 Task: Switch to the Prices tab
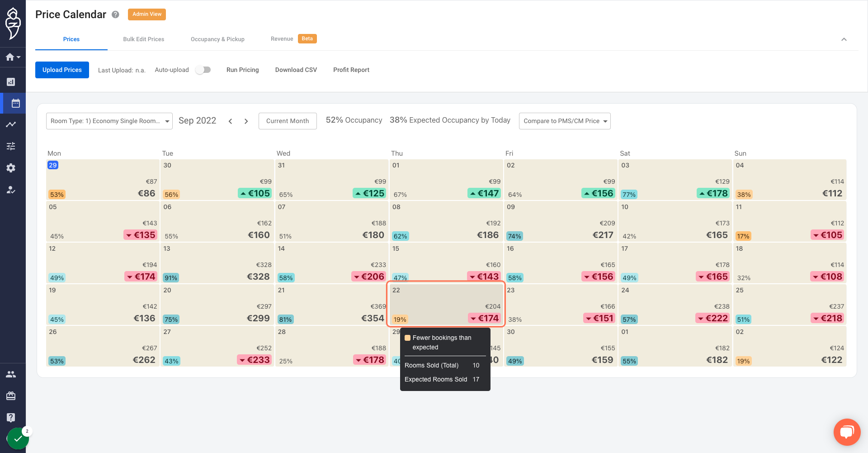click(x=71, y=39)
